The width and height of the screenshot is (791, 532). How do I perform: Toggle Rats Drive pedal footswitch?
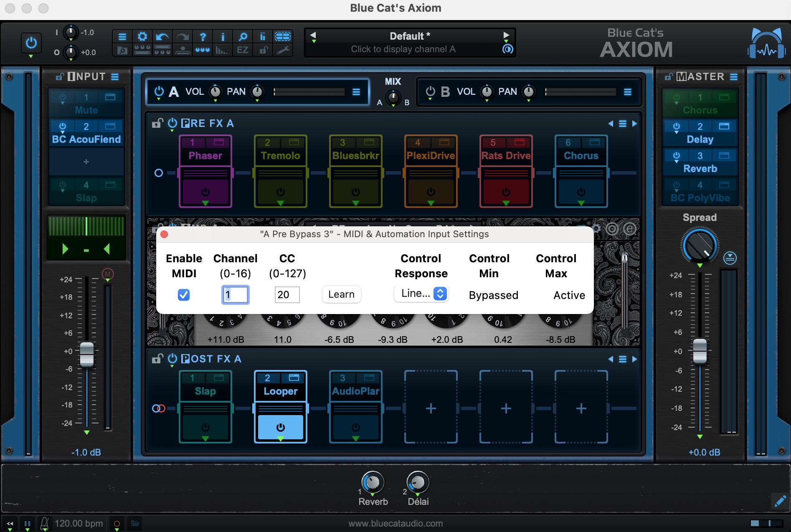pos(506,192)
